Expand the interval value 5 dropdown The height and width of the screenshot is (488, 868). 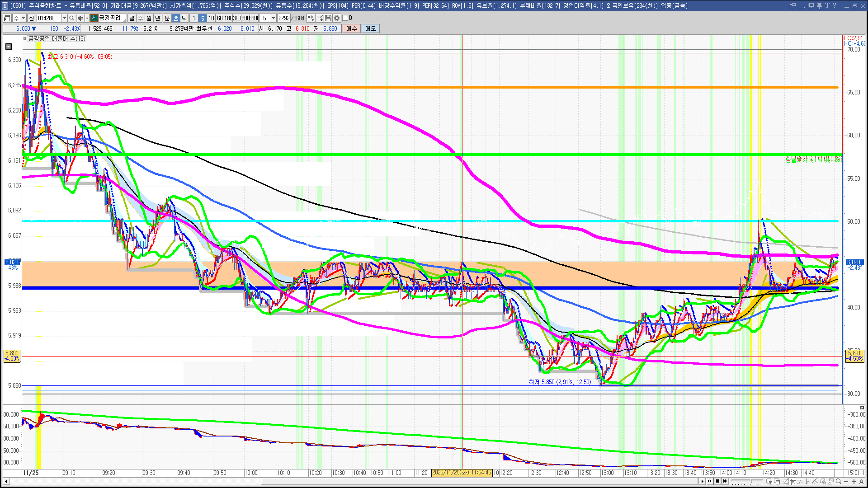(x=273, y=18)
